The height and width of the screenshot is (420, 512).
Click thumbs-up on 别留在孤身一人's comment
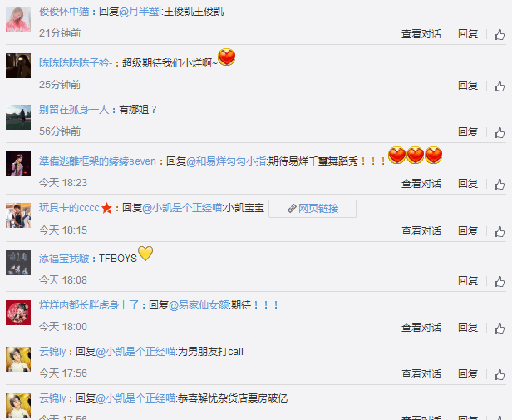coord(500,132)
